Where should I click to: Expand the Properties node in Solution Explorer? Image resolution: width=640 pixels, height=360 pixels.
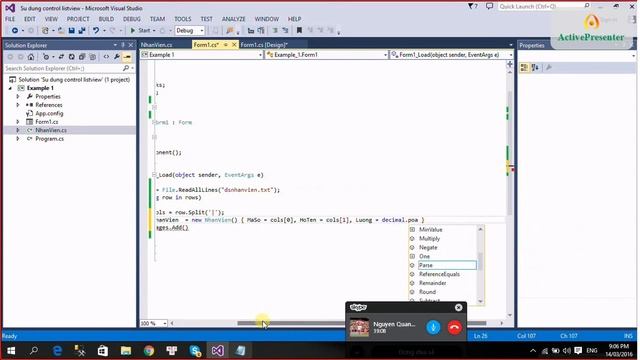pos(18,97)
